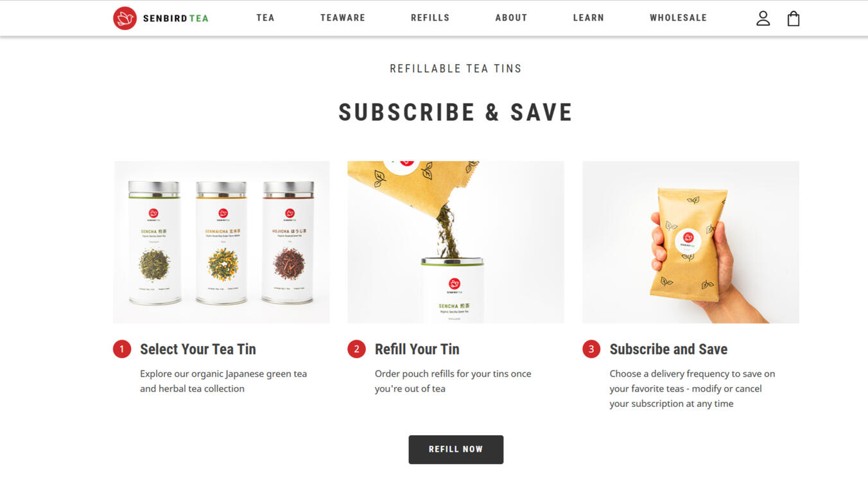This screenshot has height=491, width=868.
Task: Open the three tea tins image
Action: tap(221, 242)
